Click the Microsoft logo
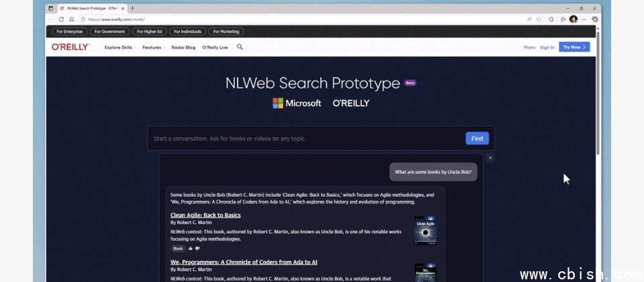This screenshot has height=282, width=644. (297, 103)
